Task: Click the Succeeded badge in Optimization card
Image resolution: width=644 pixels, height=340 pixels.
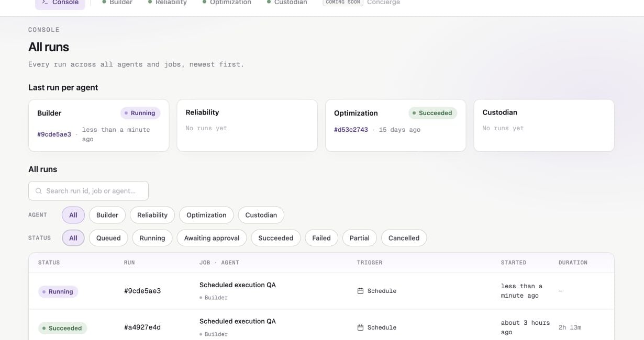Action: pyautogui.click(x=432, y=113)
